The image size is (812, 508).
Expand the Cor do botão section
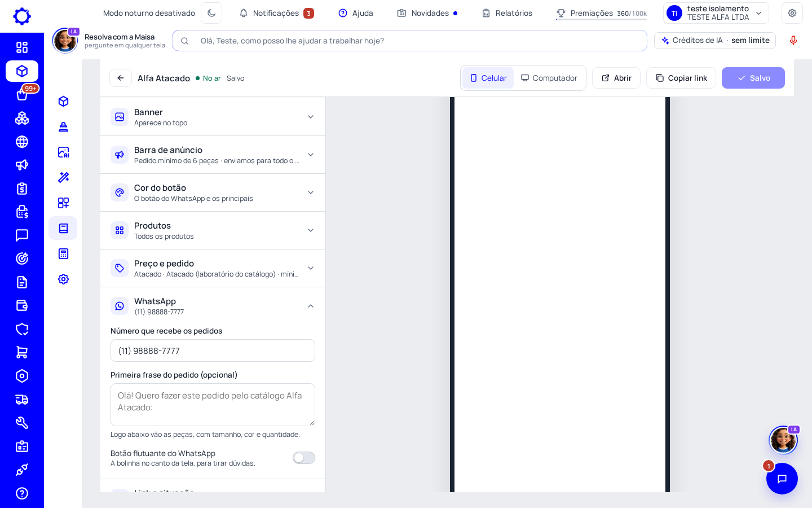[213, 192]
